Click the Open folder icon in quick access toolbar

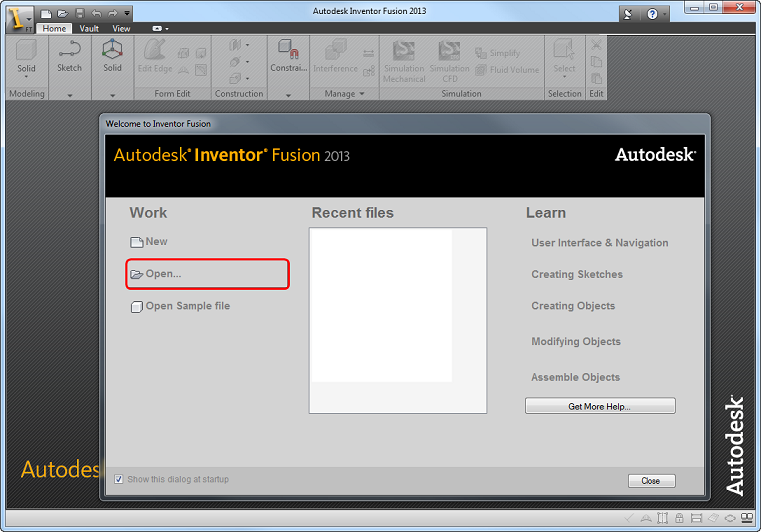63,14
